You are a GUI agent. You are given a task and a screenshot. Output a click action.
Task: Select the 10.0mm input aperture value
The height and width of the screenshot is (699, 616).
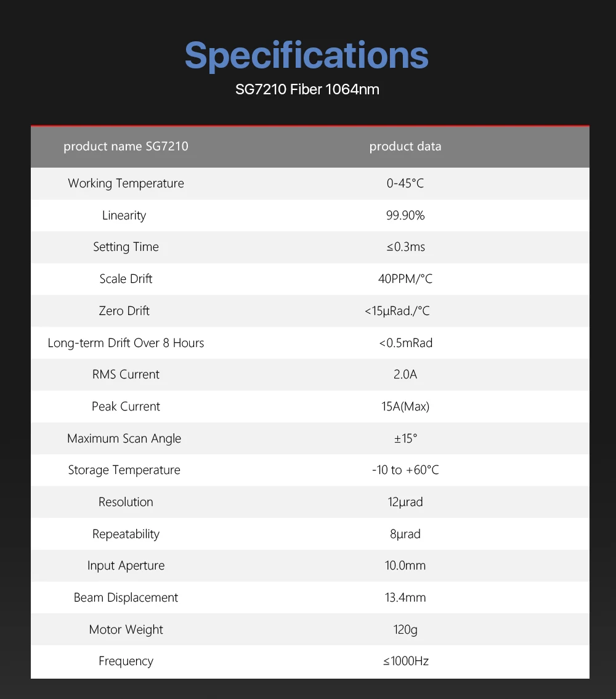tap(405, 566)
